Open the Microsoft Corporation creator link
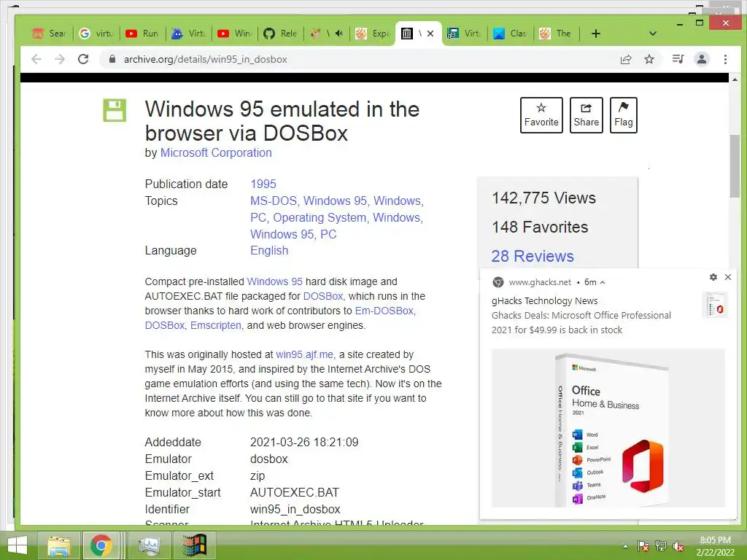 (216, 153)
